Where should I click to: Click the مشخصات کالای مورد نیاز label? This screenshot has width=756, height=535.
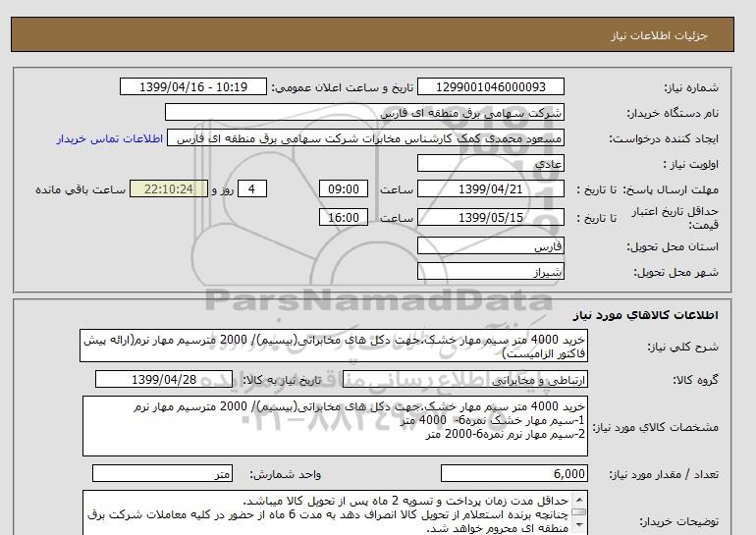[x=655, y=427]
